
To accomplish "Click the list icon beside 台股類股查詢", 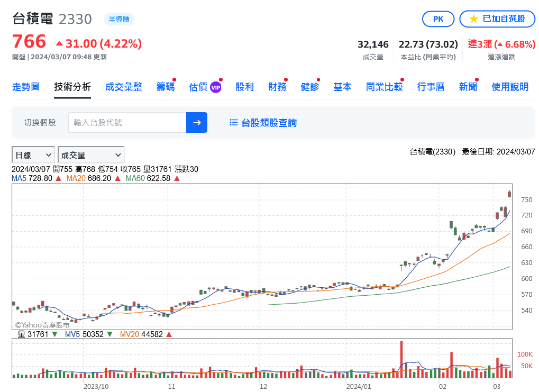I will pos(234,122).
